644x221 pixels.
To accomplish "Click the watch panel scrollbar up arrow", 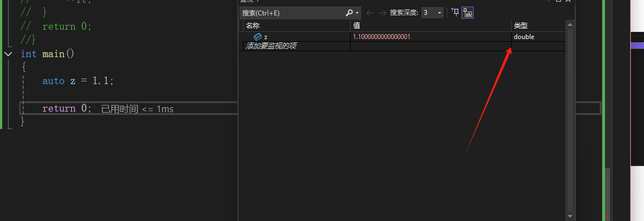I will 570,25.
